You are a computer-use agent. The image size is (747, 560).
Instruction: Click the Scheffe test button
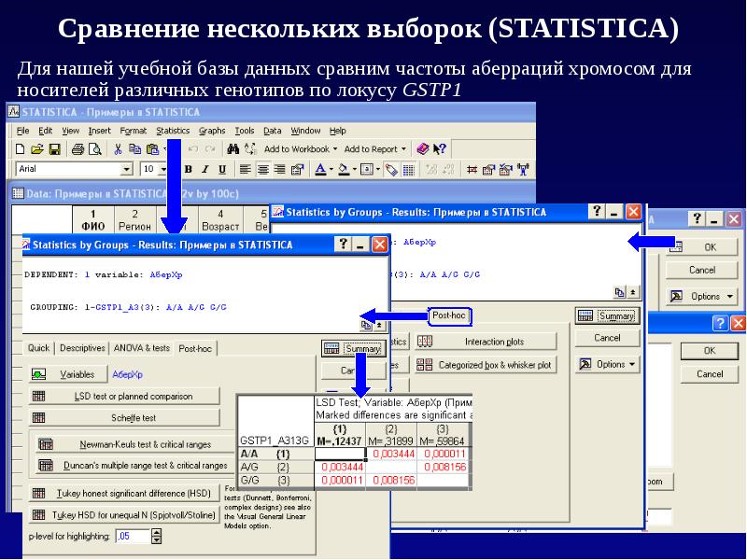125,418
